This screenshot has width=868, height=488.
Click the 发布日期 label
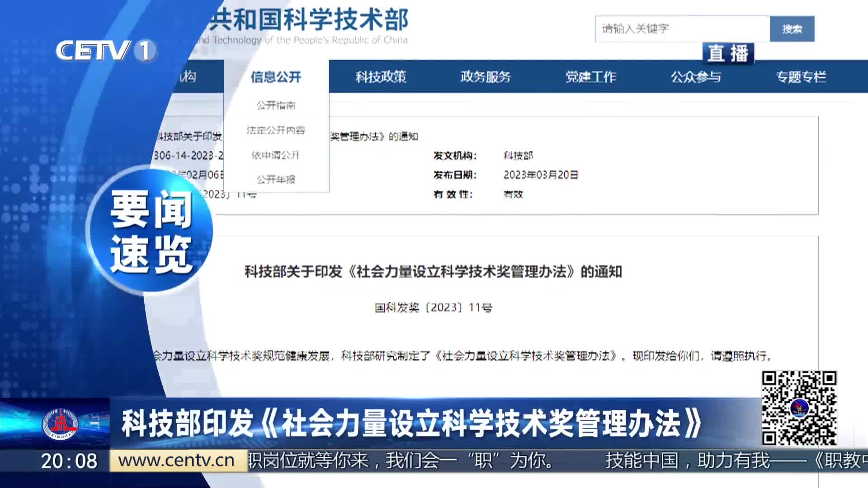(455, 175)
